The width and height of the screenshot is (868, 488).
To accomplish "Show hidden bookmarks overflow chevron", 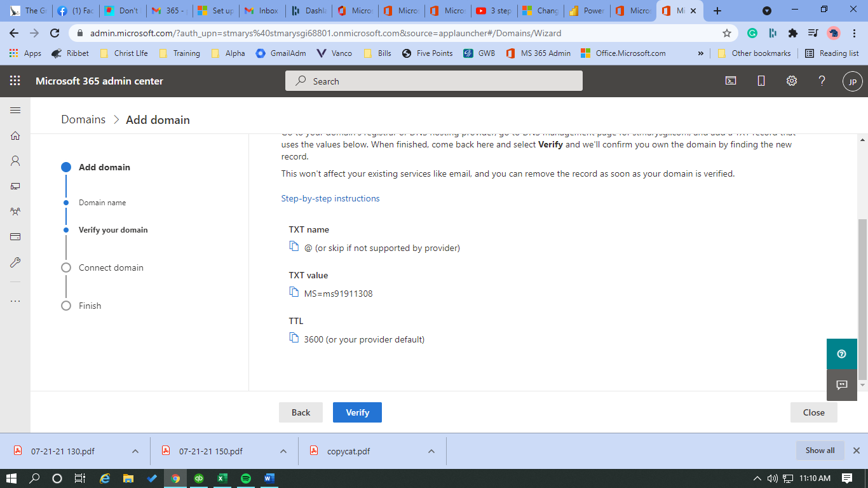I will click(x=701, y=53).
